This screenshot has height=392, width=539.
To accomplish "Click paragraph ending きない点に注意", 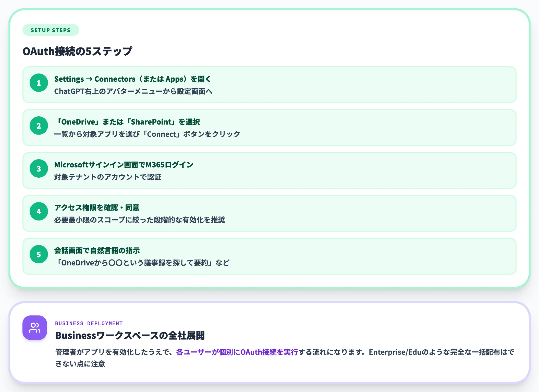I will tap(285, 358).
